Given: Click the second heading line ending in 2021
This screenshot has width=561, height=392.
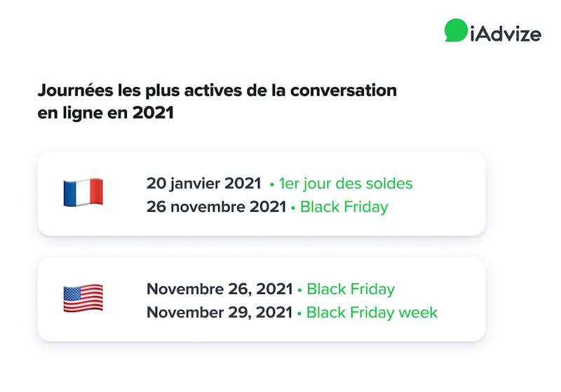Looking at the screenshot, I should [106, 113].
